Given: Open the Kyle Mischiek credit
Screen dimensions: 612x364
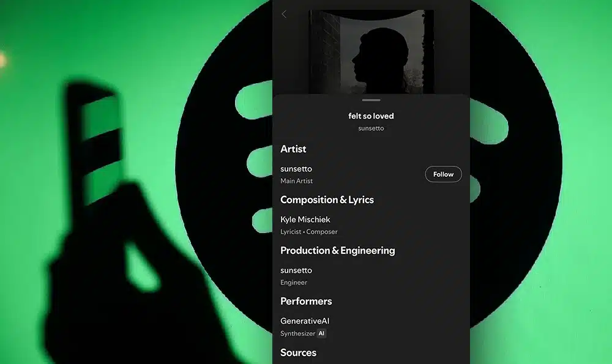Looking at the screenshot, I should (x=305, y=220).
